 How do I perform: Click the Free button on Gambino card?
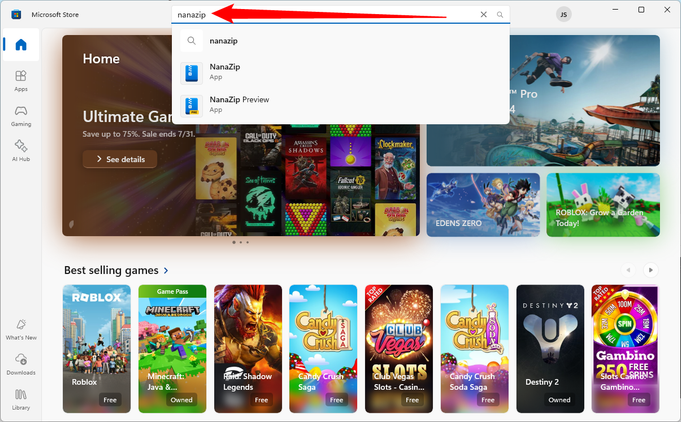coord(638,400)
